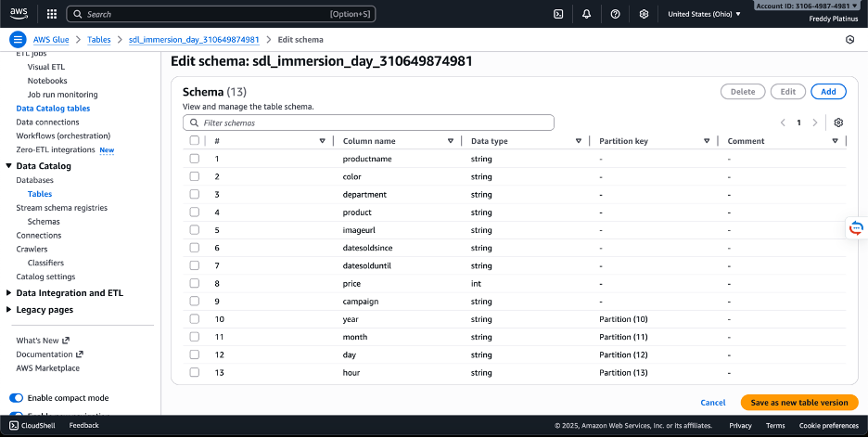Open Privacy link in footer
This screenshot has height=438, width=868.
click(x=740, y=425)
